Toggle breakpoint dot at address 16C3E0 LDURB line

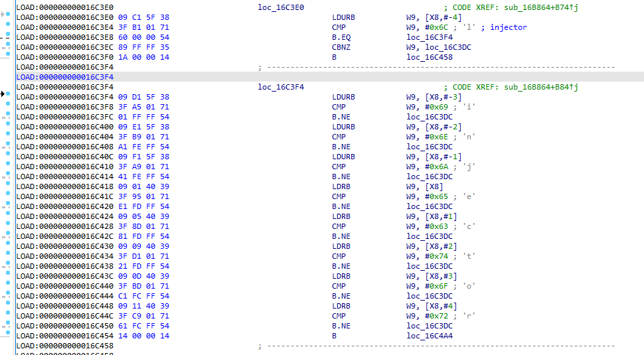tap(8, 17)
